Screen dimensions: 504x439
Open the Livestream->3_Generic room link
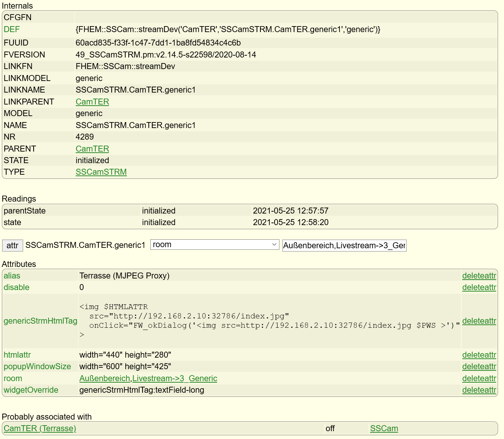click(175, 379)
